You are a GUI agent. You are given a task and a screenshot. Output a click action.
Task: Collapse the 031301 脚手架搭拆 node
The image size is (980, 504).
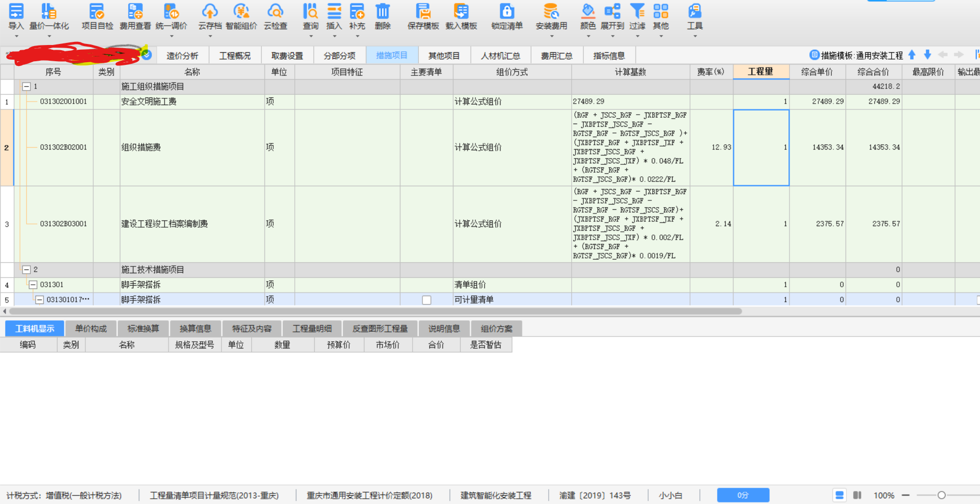click(33, 285)
